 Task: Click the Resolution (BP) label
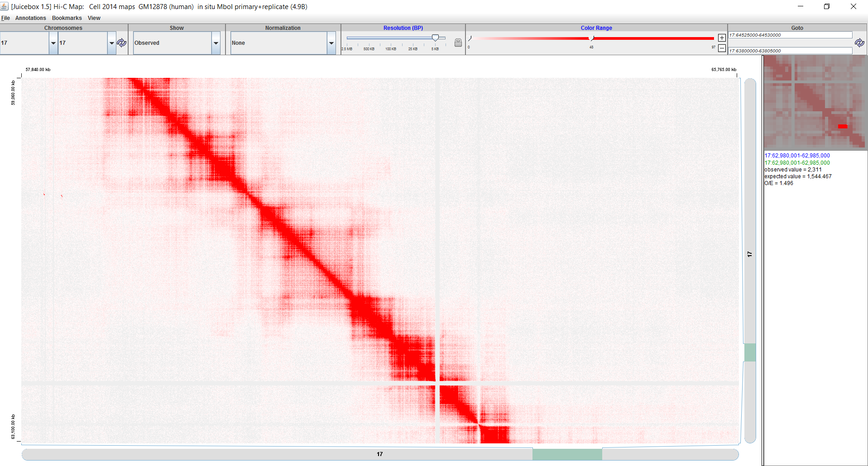(403, 28)
